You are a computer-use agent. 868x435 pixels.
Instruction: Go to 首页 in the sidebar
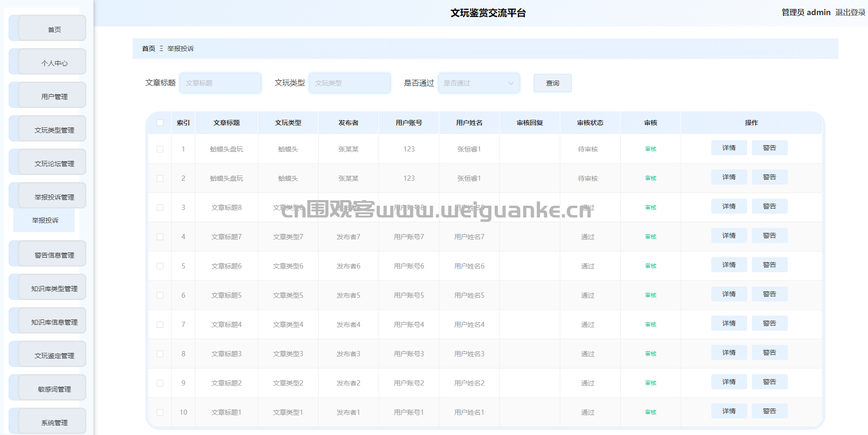click(54, 29)
